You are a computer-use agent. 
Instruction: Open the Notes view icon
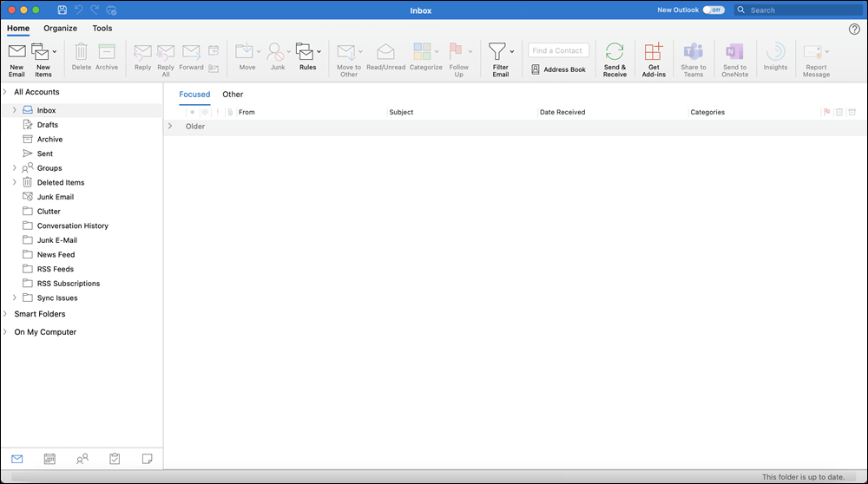pyautogui.click(x=147, y=459)
